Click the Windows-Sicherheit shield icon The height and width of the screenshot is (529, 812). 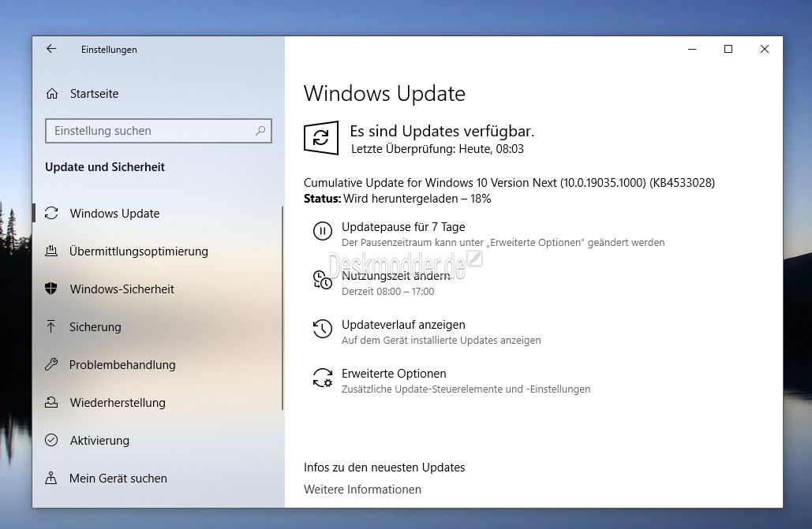coord(51,289)
